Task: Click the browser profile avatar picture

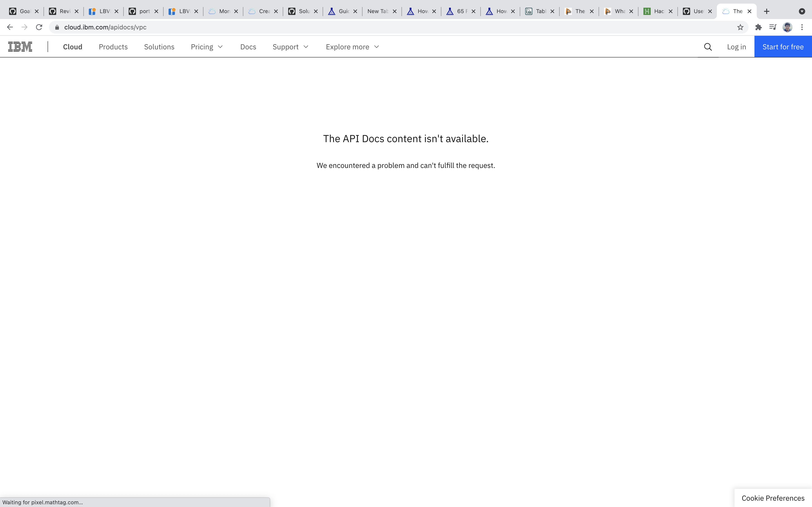Action: click(x=788, y=27)
